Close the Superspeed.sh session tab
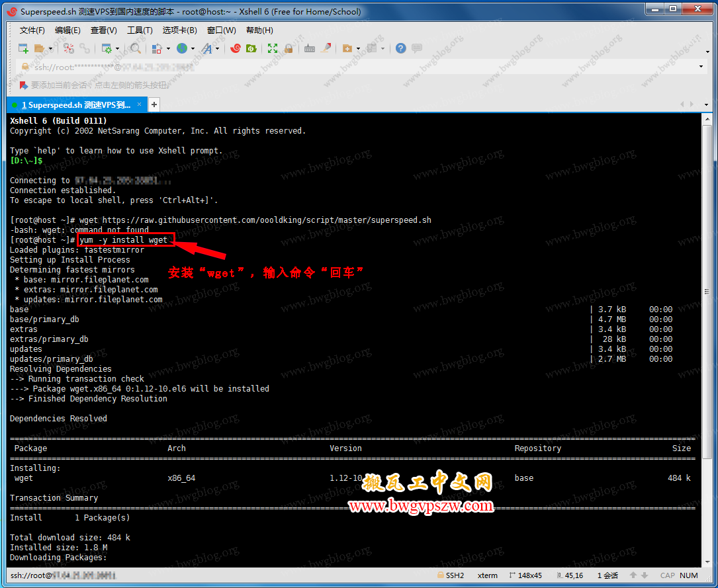The width and height of the screenshot is (718, 588). [x=139, y=105]
